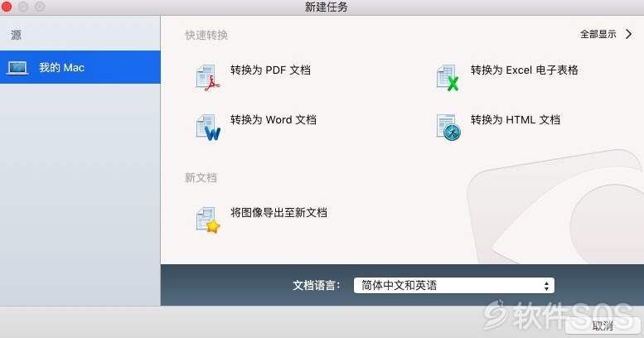Select 我的 Mac in the source list
The height and width of the screenshot is (338, 644).
(x=80, y=67)
